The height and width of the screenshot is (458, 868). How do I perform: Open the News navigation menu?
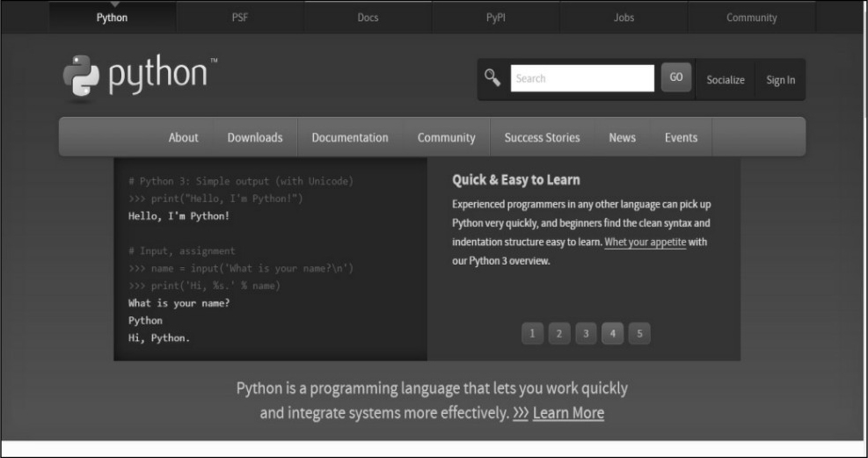pos(623,137)
